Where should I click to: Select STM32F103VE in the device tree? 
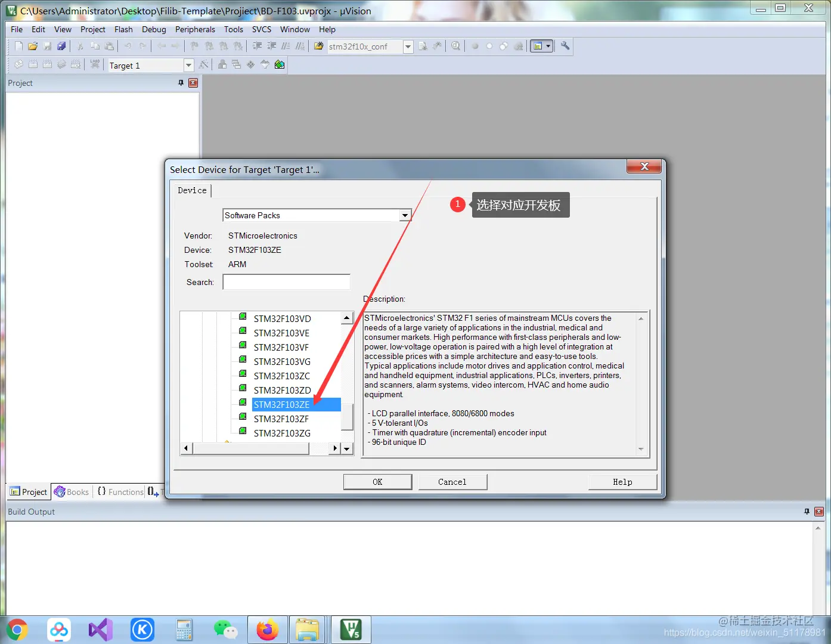pos(281,333)
